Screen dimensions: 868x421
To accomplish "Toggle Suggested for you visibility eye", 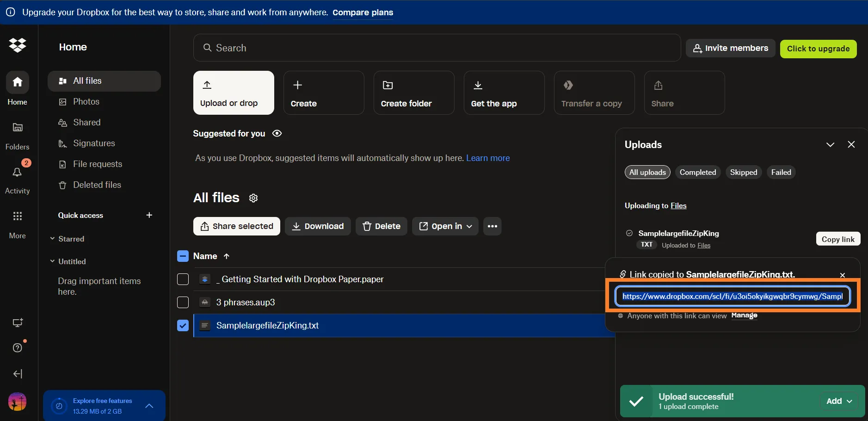I will pyautogui.click(x=277, y=133).
